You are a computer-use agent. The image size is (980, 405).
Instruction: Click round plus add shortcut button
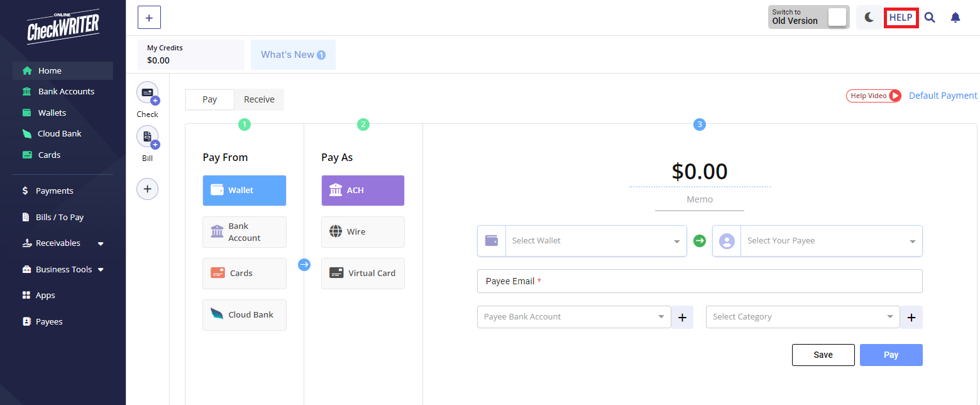(x=148, y=189)
